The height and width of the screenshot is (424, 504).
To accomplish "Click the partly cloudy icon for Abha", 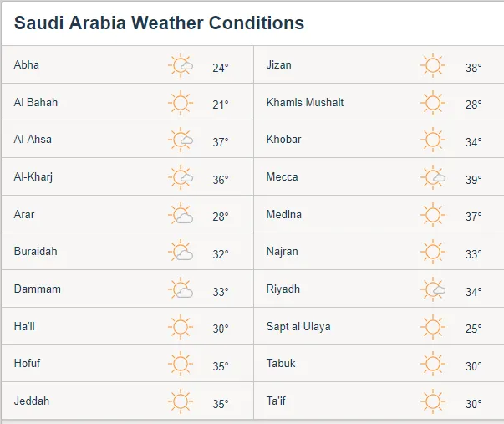I will [181, 65].
